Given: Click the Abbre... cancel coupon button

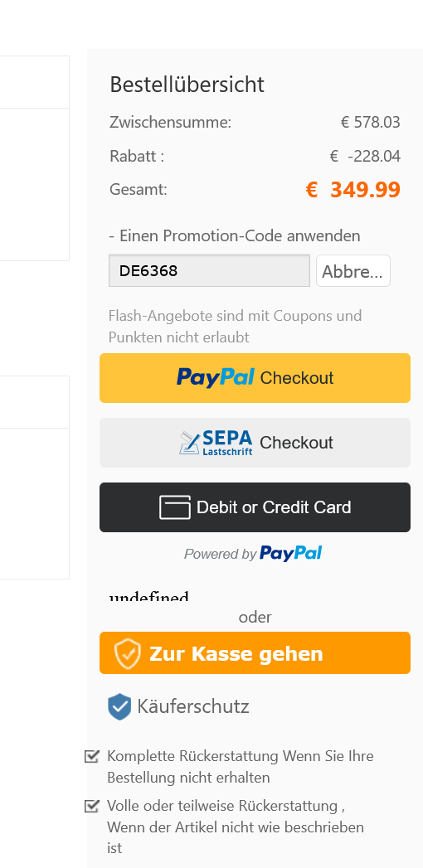Looking at the screenshot, I should (x=353, y=271).
